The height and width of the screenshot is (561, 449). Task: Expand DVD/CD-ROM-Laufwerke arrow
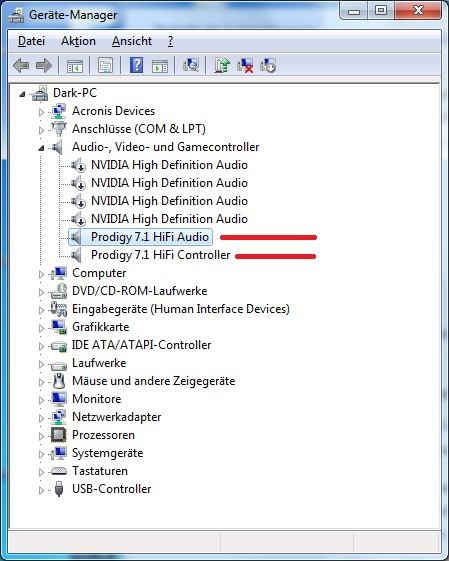[x=41, y=292]
